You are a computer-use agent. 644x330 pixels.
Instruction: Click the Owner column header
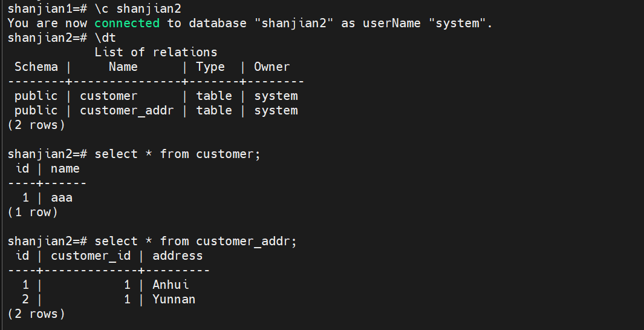272,67
